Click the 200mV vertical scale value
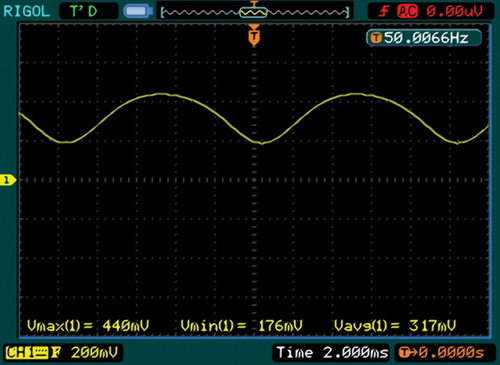Screen dimensions: 500x365 (94, 353)
